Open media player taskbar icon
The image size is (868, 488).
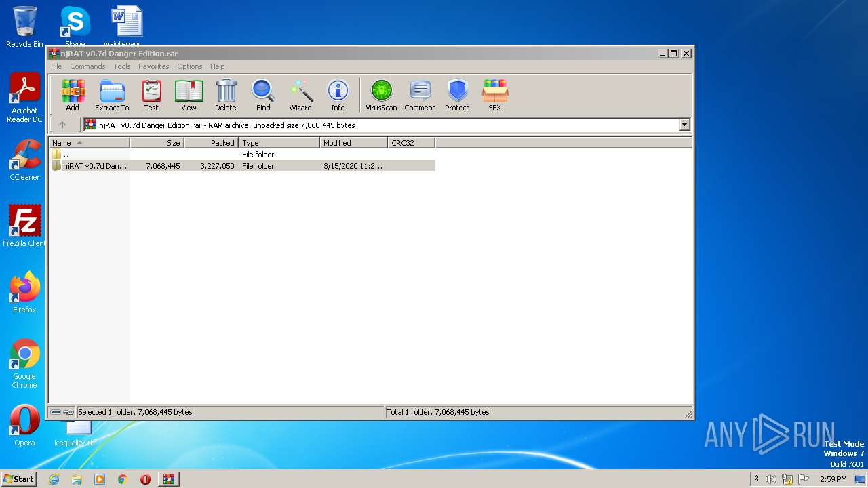click(100, 479)
